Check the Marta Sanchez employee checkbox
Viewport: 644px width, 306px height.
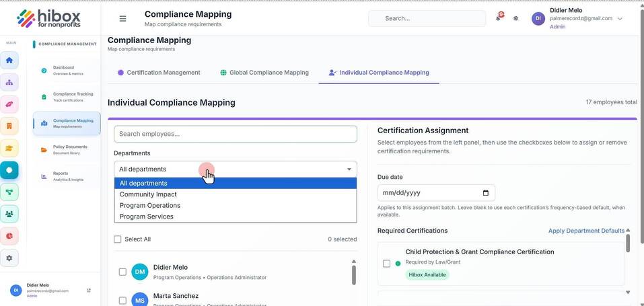click(x=122, y=300)
